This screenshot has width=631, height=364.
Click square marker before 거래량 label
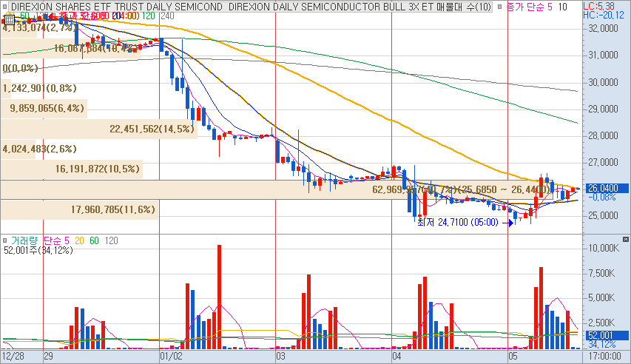tap(4, 240)
